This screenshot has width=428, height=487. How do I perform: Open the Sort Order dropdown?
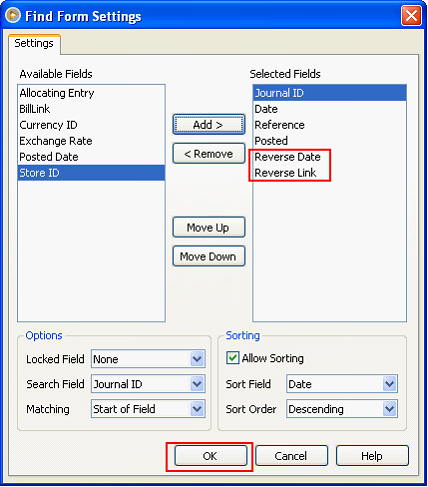(x=390, y=409)
